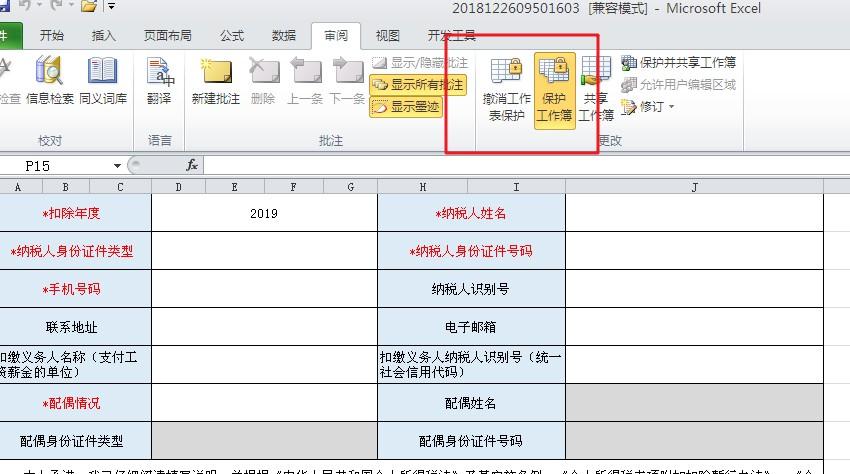The height and width of the screenshot is (474, 850).
Task: Click the empty input cell beside *纳税人姓名
Action: 694,213
